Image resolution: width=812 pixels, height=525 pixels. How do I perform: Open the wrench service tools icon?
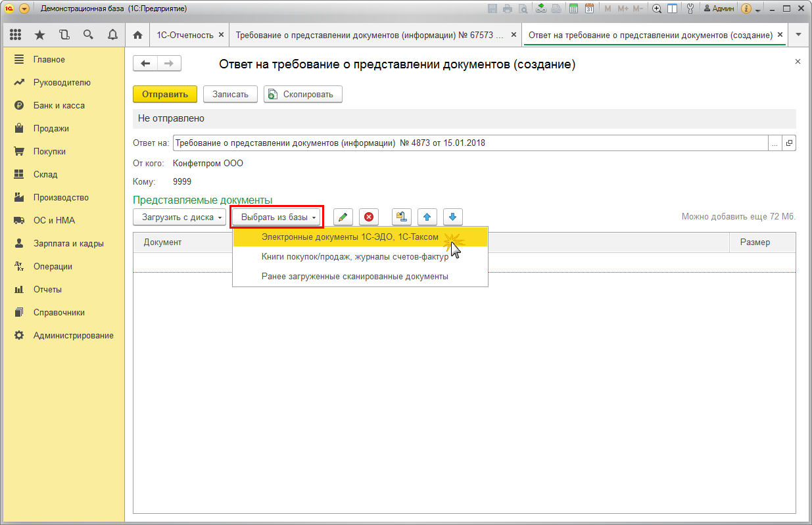coord(690,9)
